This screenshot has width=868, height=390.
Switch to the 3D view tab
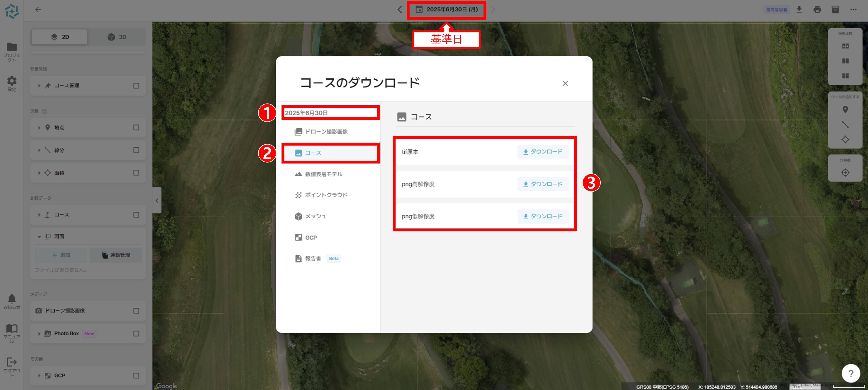click(117, 37)
